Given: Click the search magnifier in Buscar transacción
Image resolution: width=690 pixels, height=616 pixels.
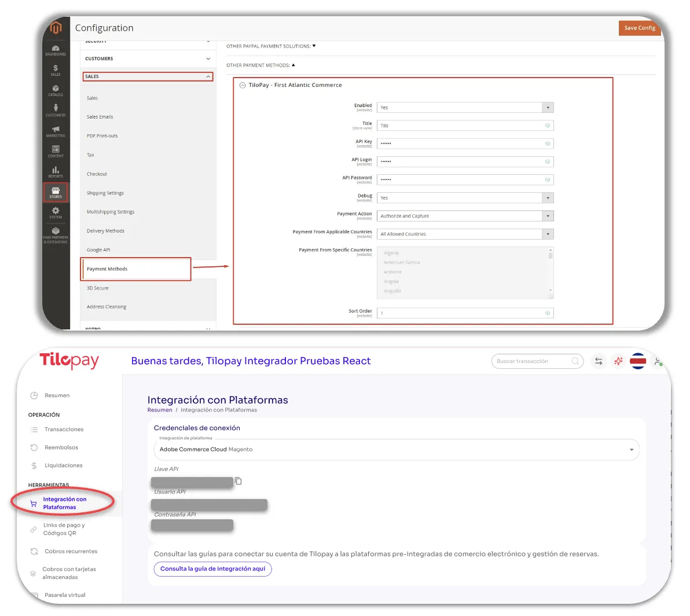Looking at the screenshot, I should click(575, 361).
